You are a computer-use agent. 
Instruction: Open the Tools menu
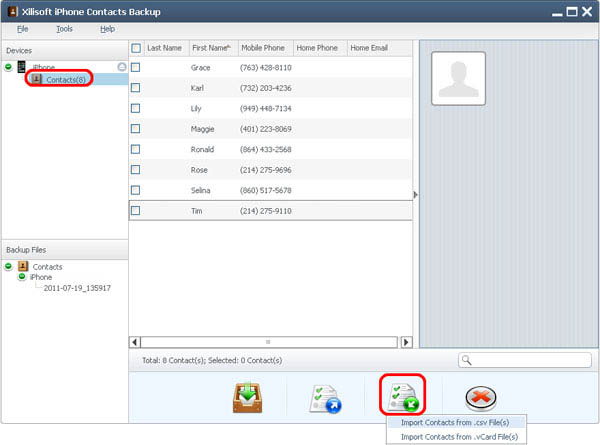point(64,29)
